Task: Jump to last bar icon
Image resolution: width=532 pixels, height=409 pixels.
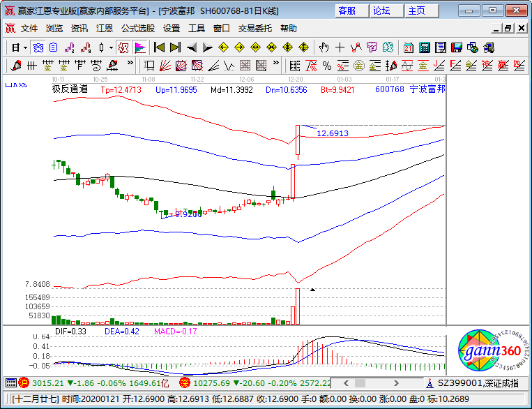Action: [x=175, y=47]
